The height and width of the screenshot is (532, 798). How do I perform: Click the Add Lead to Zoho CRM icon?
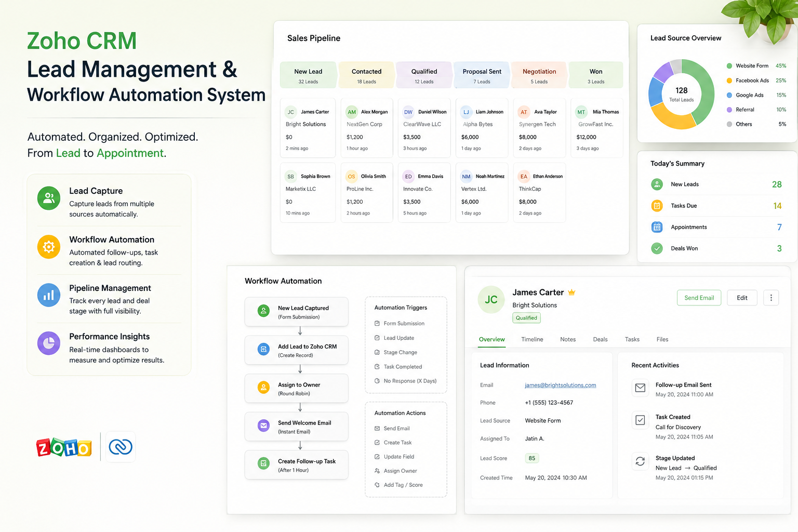[264, 349]
